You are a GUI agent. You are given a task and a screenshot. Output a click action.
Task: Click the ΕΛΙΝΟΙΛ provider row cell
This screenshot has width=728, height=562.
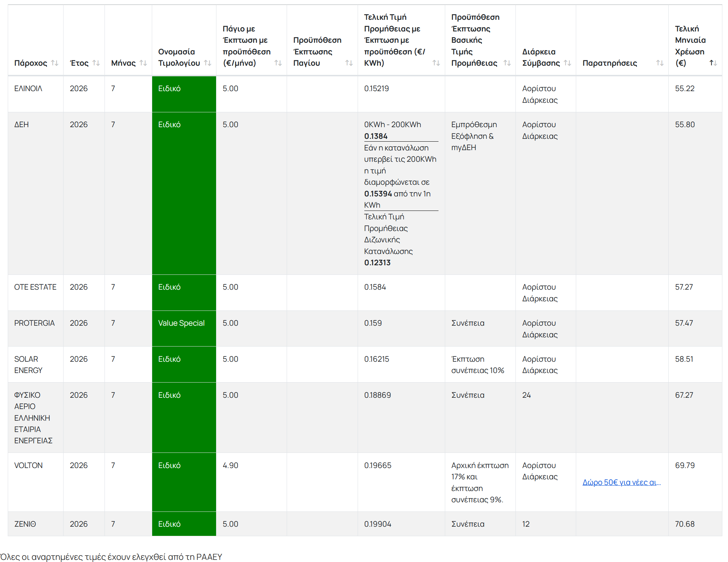[36, 94]
